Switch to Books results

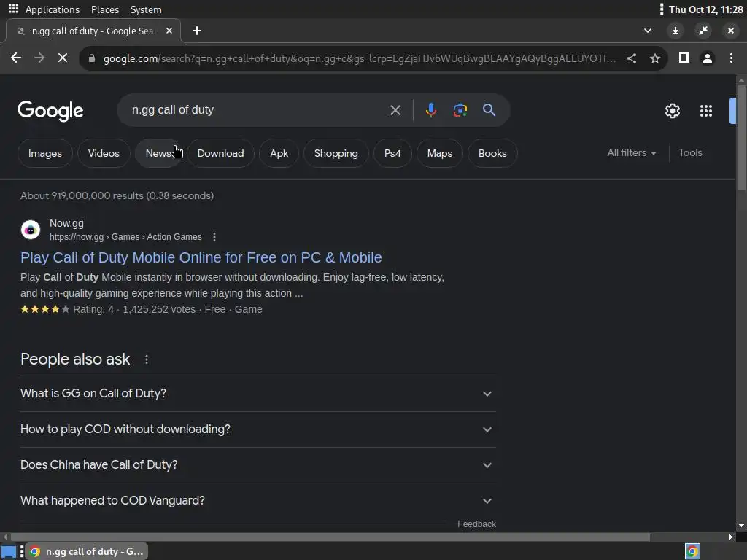point(492,153)
